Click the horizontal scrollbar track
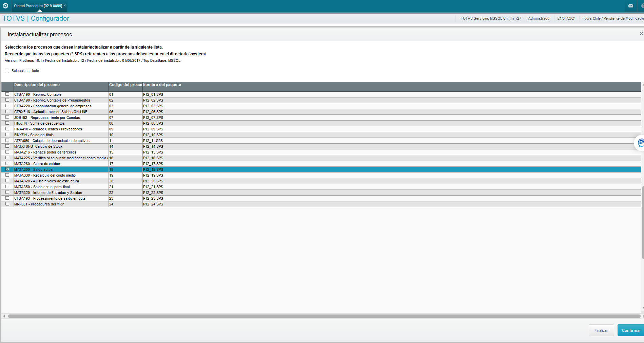Image resolution: width=644 pixels, height=343 pixels. [324, 316]
